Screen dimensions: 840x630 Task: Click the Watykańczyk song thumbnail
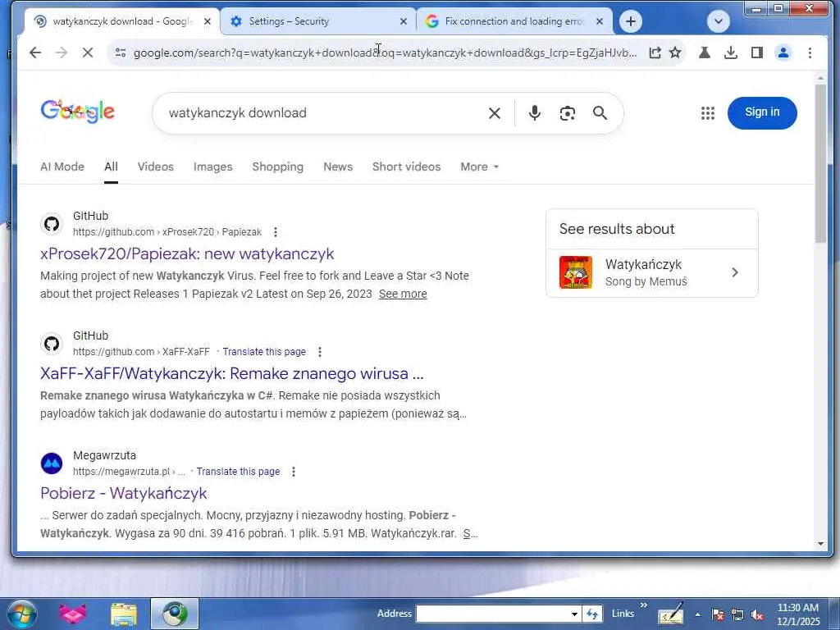coord(575,272)
